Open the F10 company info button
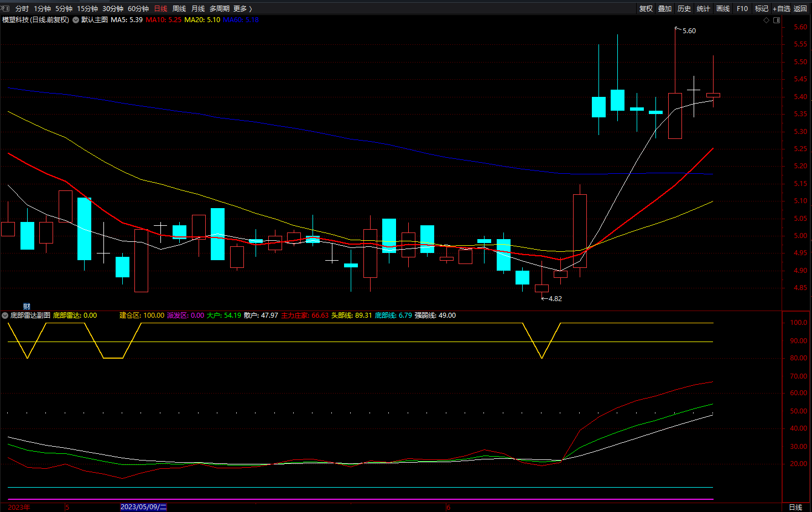This screenshot has height=512, width=812. coord(742,8)
